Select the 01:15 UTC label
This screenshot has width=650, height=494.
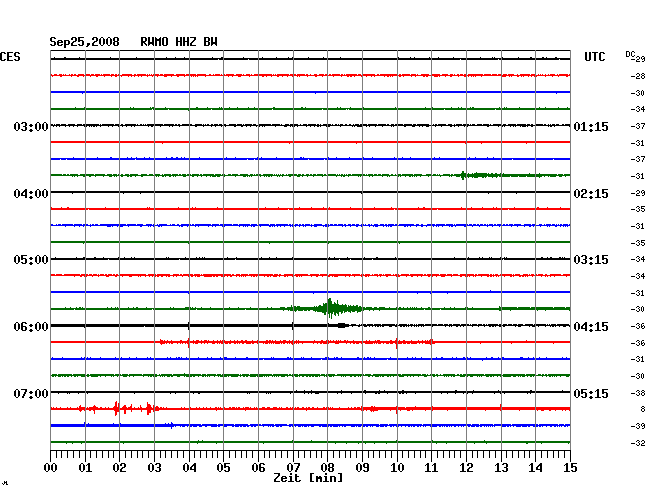click(x=591, y=126)
